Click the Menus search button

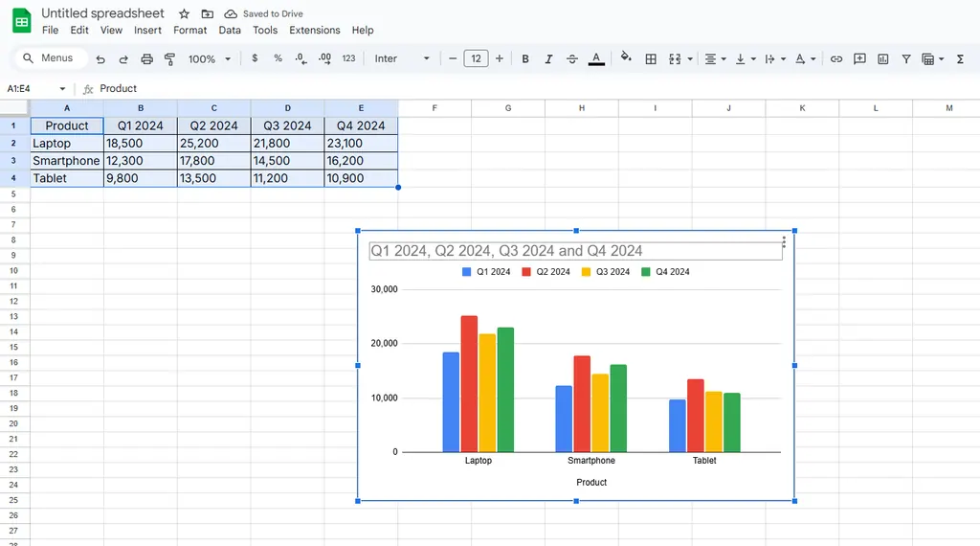[49, 58]
